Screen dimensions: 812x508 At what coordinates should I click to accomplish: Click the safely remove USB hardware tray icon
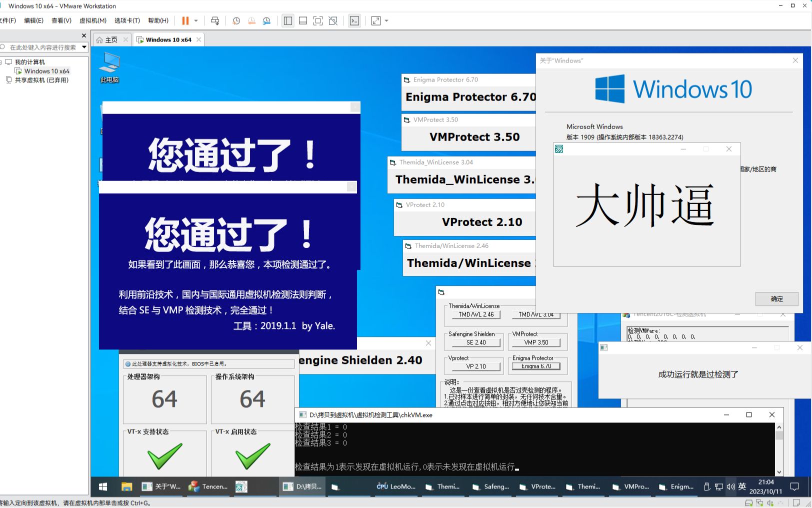pos(707,486)
